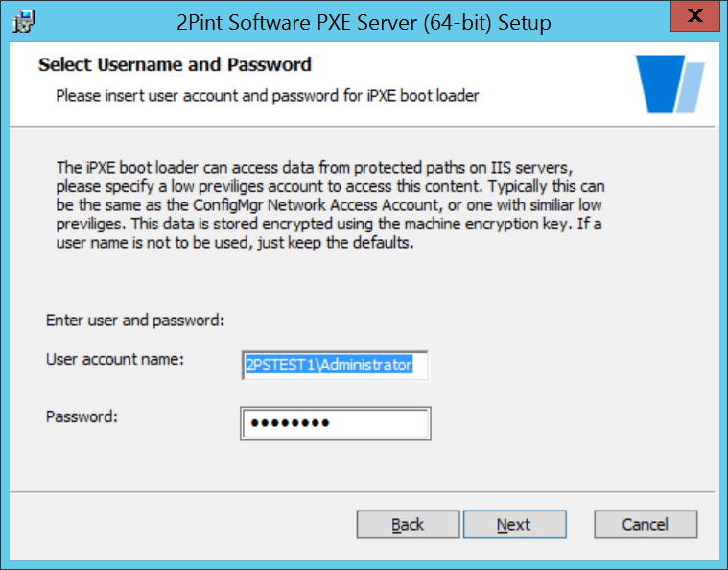This screenshot has height=570, width=728.
Task: Click the light blue part of the logo
Action: [691, 87]
